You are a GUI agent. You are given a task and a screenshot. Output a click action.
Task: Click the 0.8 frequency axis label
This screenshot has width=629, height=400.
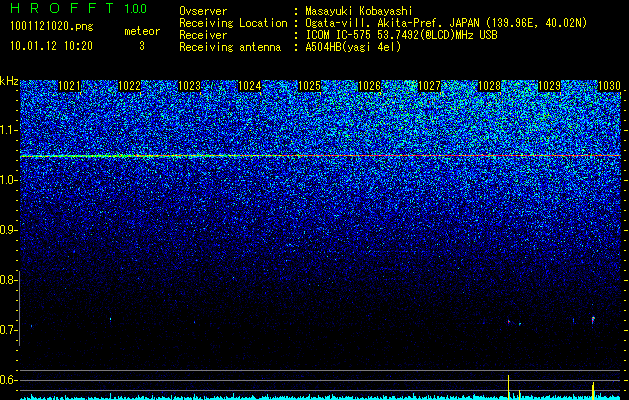click(9, 280)
